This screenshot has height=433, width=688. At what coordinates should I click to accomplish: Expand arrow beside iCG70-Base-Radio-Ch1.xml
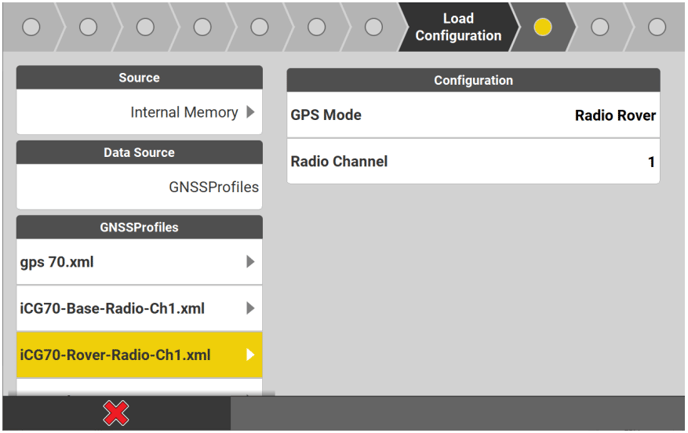coord(250,309)
